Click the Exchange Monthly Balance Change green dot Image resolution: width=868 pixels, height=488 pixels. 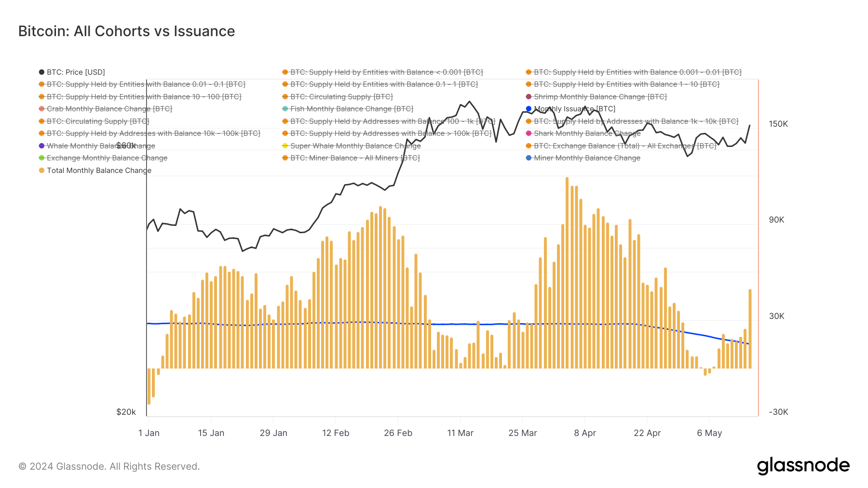tap(41, 158)
